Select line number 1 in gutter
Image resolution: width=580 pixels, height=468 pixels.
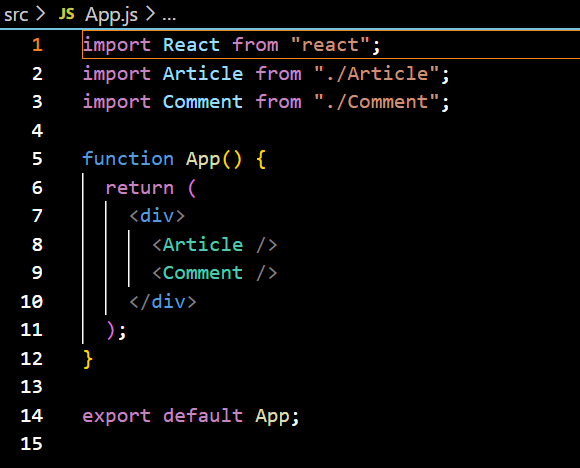click(x=37, y=45)
